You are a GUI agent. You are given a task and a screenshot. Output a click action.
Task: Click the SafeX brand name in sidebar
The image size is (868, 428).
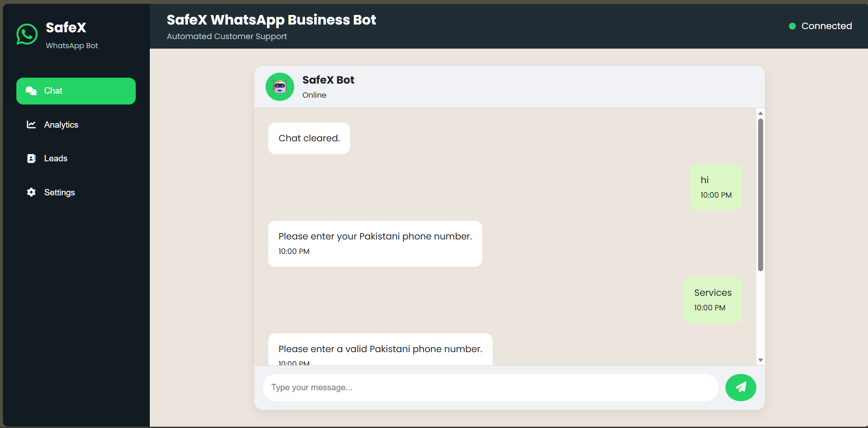(x=66, y=28)
